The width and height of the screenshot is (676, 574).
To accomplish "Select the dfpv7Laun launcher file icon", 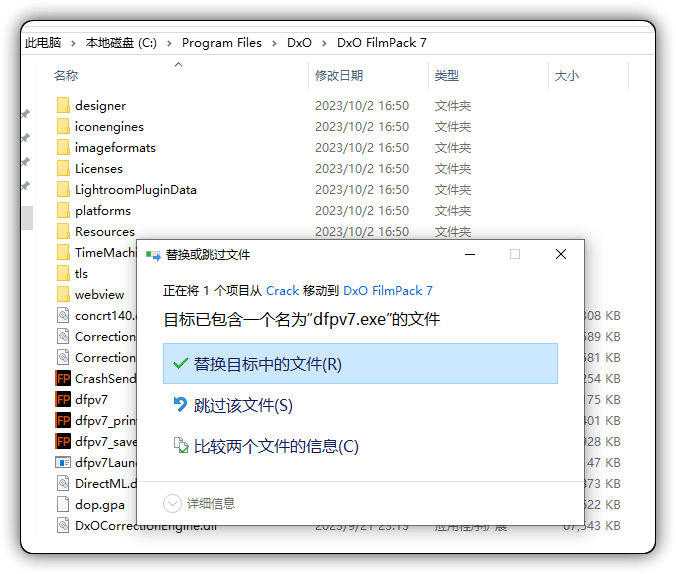I will [x=63, y=462].
